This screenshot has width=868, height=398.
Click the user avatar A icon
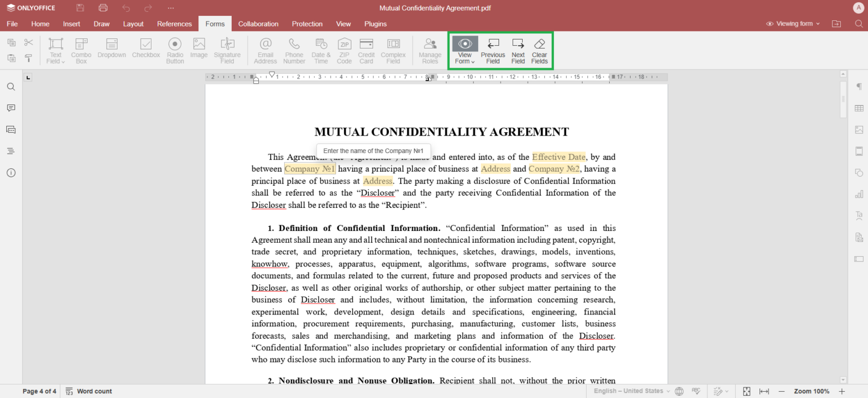[858, 8]
